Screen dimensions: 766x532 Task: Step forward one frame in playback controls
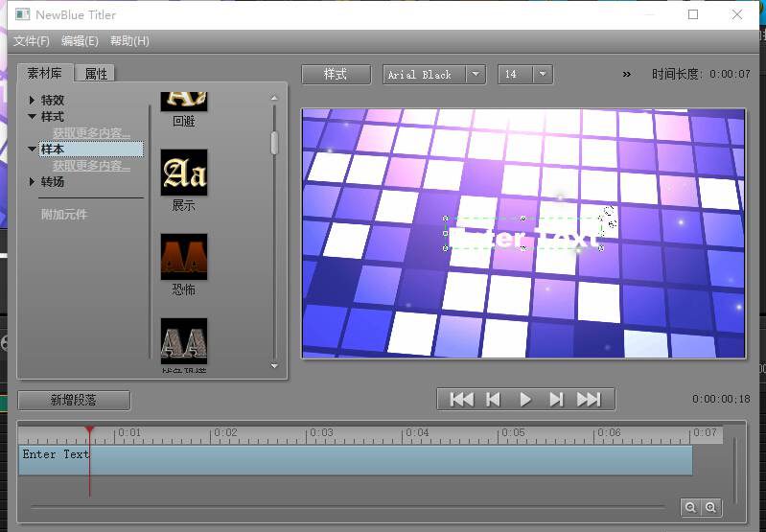(x=556, y=400)
